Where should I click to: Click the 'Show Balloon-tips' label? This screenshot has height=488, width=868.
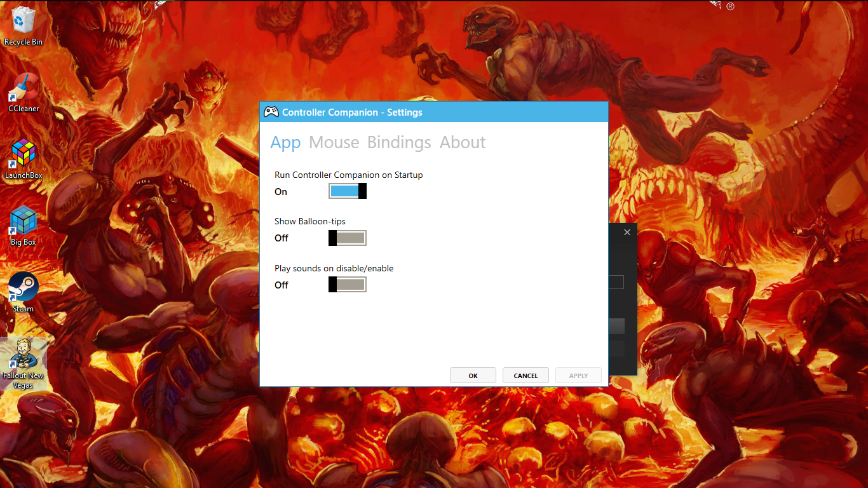click(310, 221)
